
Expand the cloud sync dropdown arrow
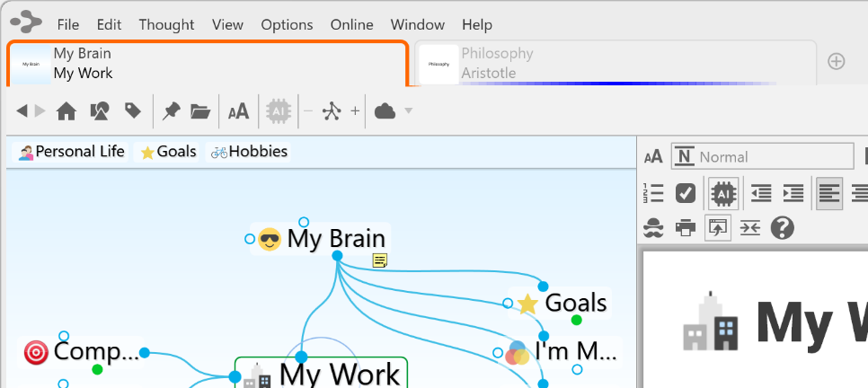coord(409,111)
